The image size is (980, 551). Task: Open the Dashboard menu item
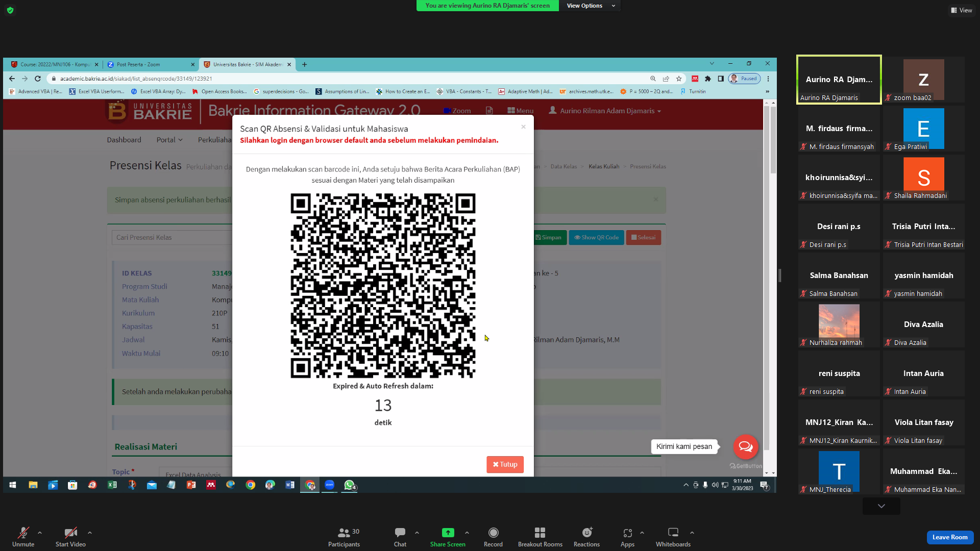click(124, 140)
